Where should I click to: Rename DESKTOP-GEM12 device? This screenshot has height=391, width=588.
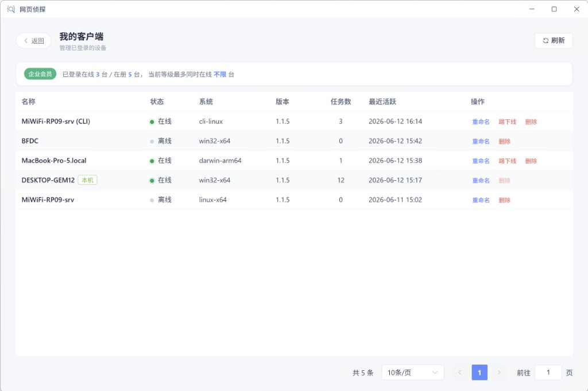click(481, 180)
